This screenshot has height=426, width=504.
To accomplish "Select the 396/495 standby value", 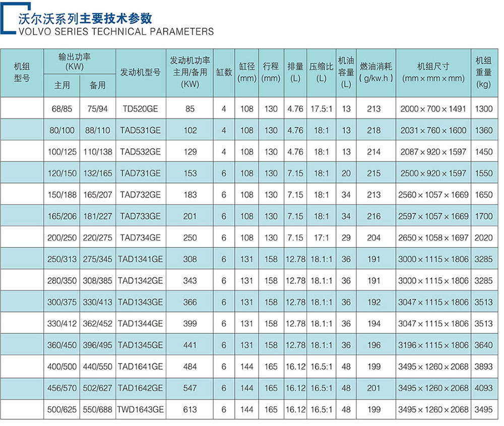I will click(x=98, y=345).
